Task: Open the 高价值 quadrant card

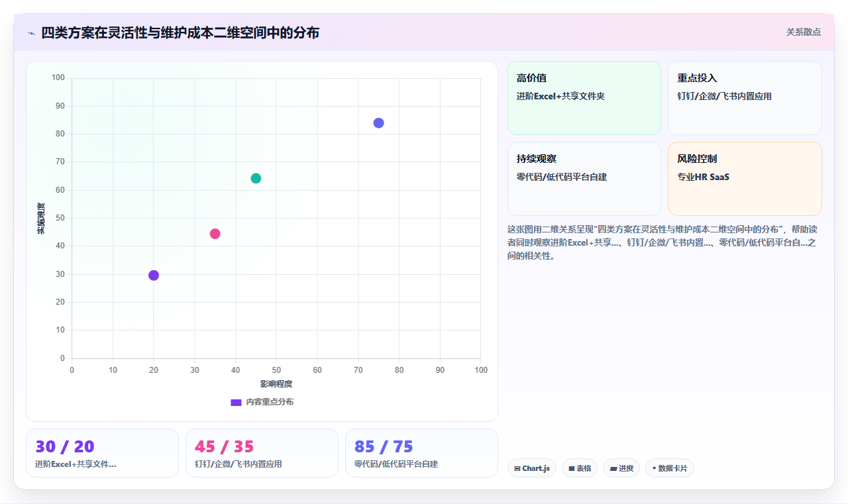Action: point(584,98)
